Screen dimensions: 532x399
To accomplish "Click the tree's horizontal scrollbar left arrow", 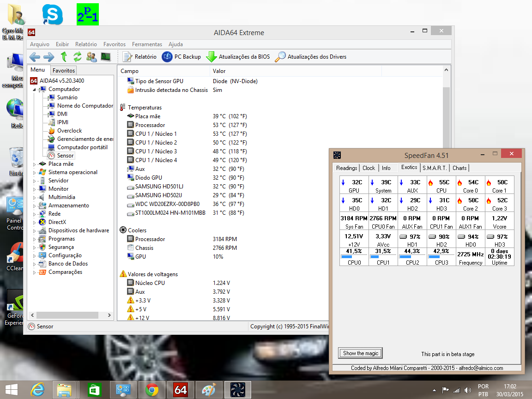I will pyautogui.click(x=32, y=315).
